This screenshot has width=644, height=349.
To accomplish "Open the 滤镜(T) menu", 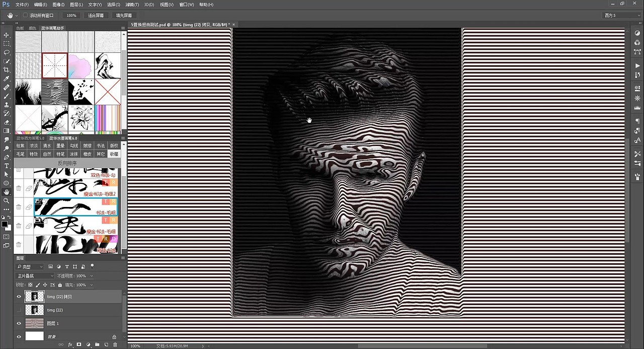I will click(x=133, y=5).
